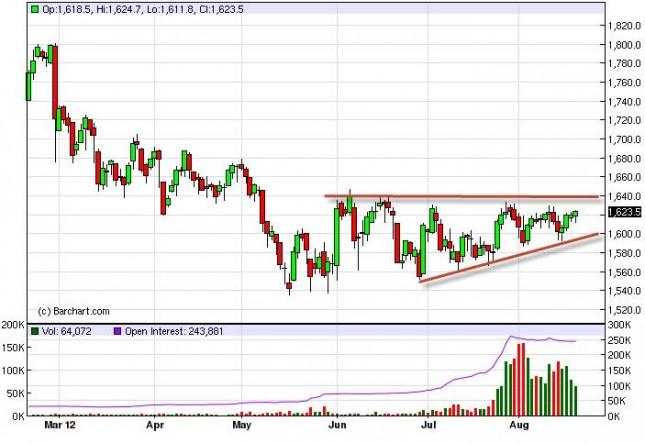Click the 1,660.0 price axis label
Screen dimensions: 645x443
click(x=624, y=178)
